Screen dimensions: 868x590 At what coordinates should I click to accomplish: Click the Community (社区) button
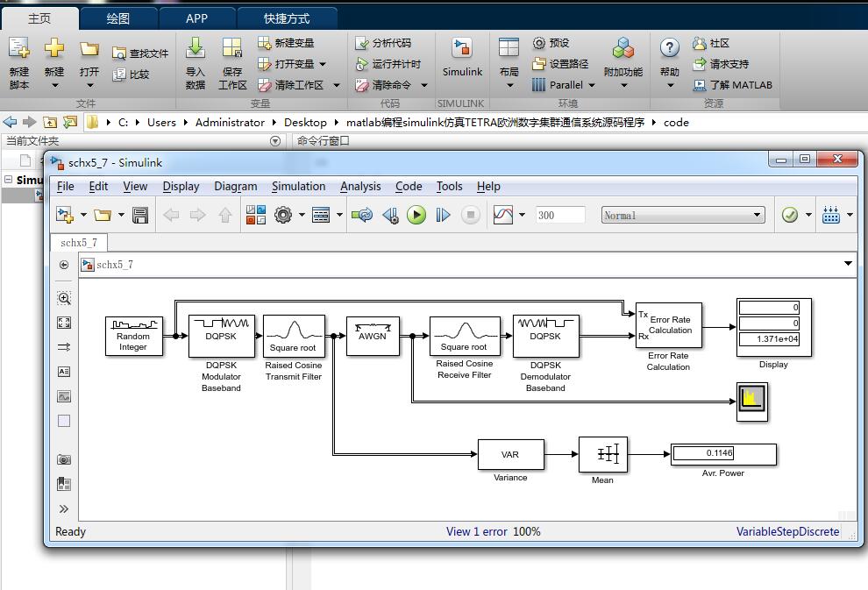(x=711, y=43)
